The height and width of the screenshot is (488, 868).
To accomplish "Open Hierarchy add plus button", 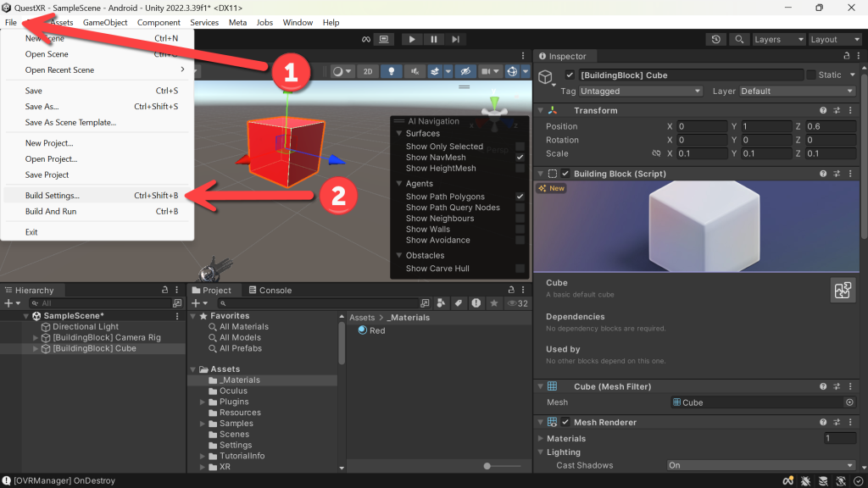I will click(x=12, y=303).
